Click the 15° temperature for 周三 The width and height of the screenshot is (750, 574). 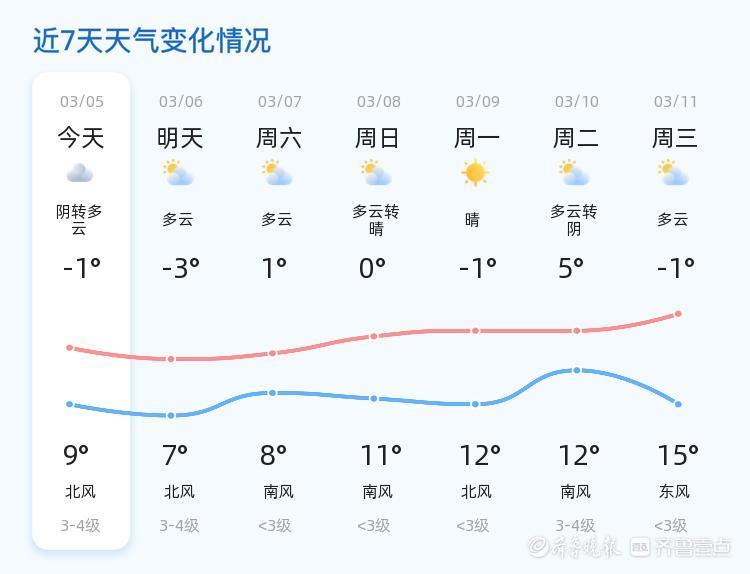[x=677, y=455]
